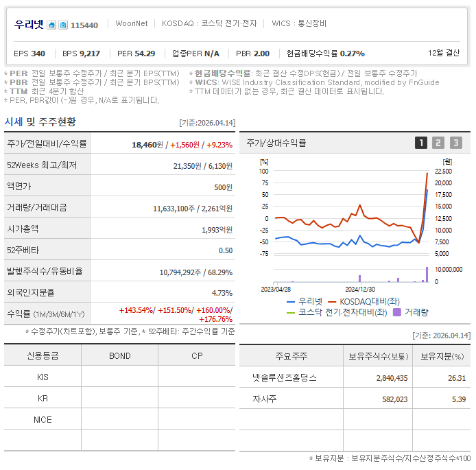Click KOSDAQ 코스닥 전기·전자 classification
This screenshot has height=470, width=476.
tap(209, 23)
